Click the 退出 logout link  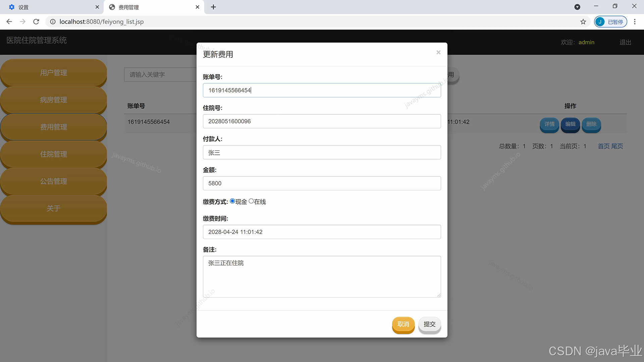click(x=625, y=42)
